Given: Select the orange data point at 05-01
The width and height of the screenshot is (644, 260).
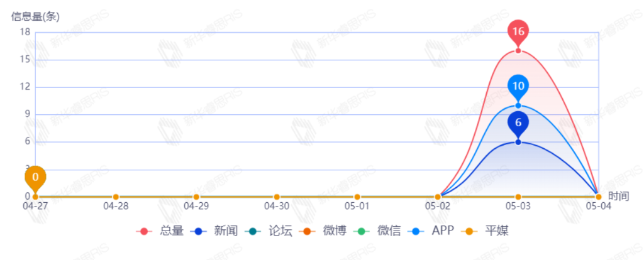Looking at the screenshot, I should click(357, 197).
